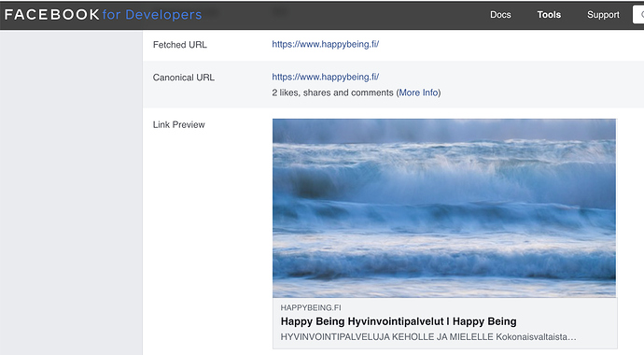The width and height of the screenshot is (644, 355).
Task: Open the Docs menu in header
Action: pos(500,15)
